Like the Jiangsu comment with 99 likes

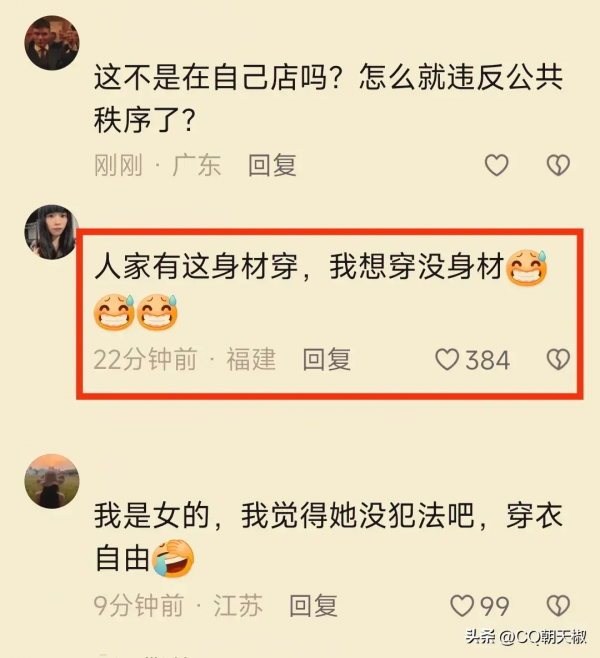[462, 606]
